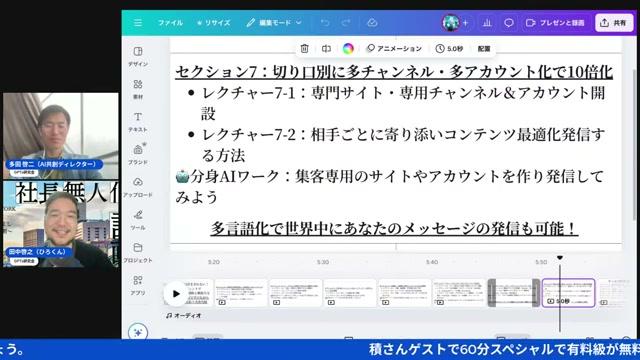Select the レクチャー7-2 bullet text
The image size is (640, 360).
pos(403,145)
